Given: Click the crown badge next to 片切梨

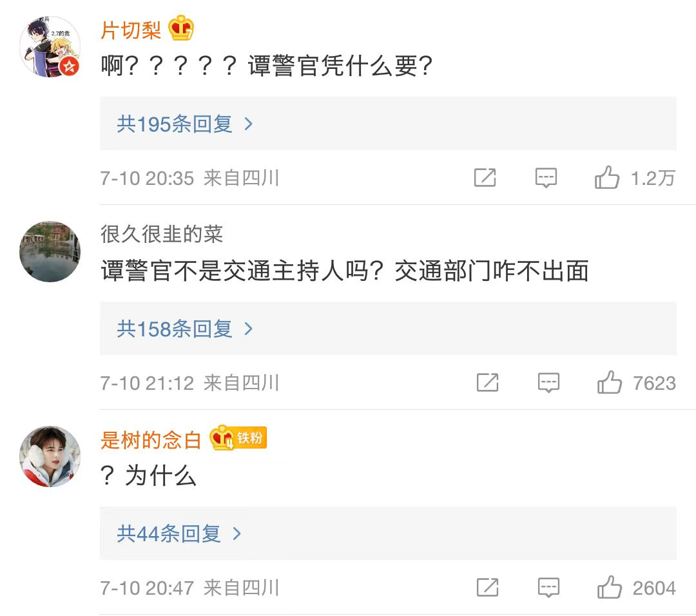Looking at the screenshot, I should pyautogui.click(x=181, y=29).
